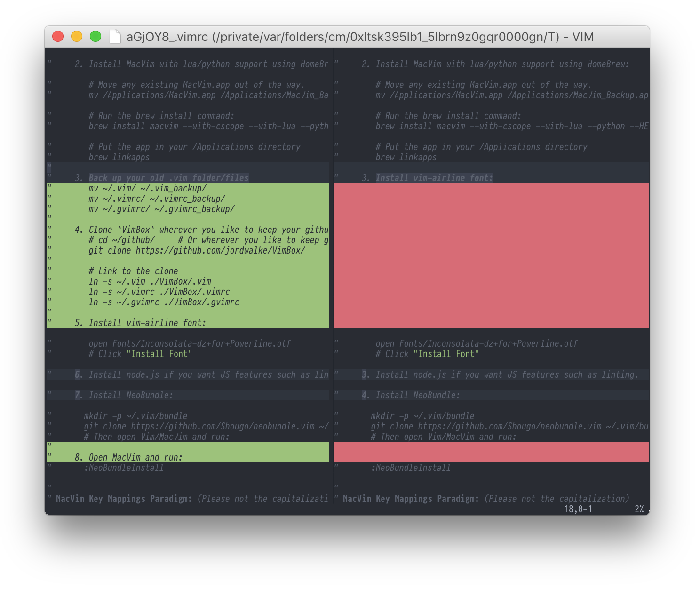
Task: Click 'mv ~/.gvimrc/ ~/.gvimrc_backup/' line
Action: click(162, 209)
